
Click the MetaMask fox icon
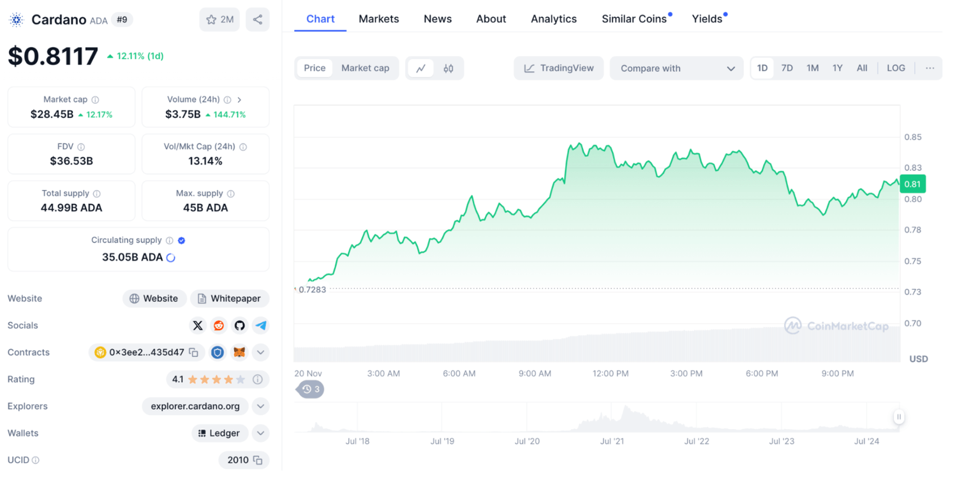coord(239,353)
